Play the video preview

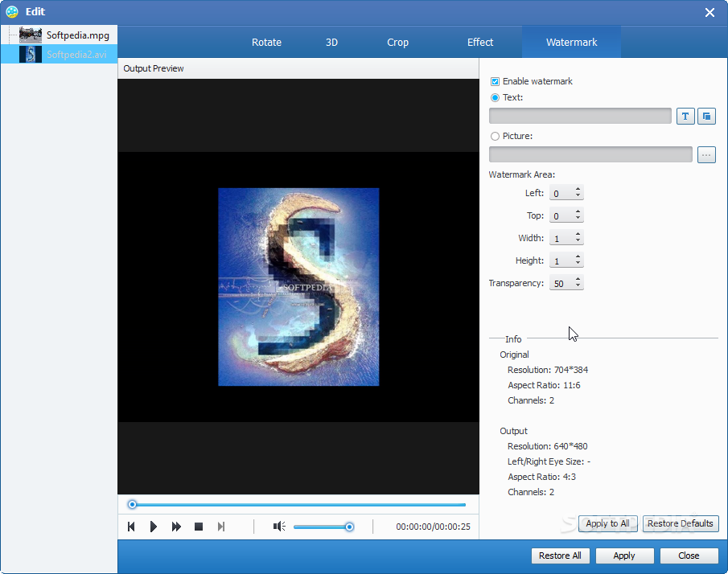(x=153, y=527)
